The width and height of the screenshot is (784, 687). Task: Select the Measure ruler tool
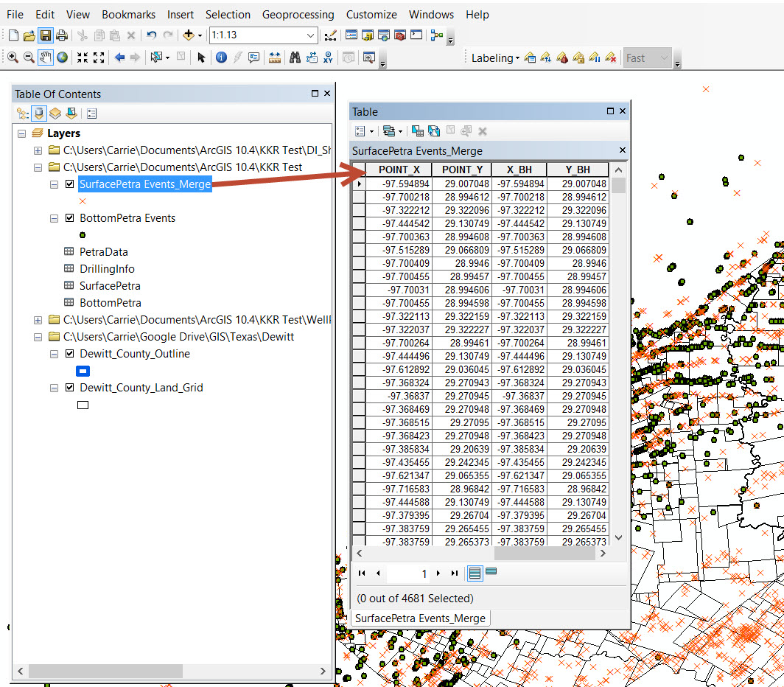(x=275, y=57)
